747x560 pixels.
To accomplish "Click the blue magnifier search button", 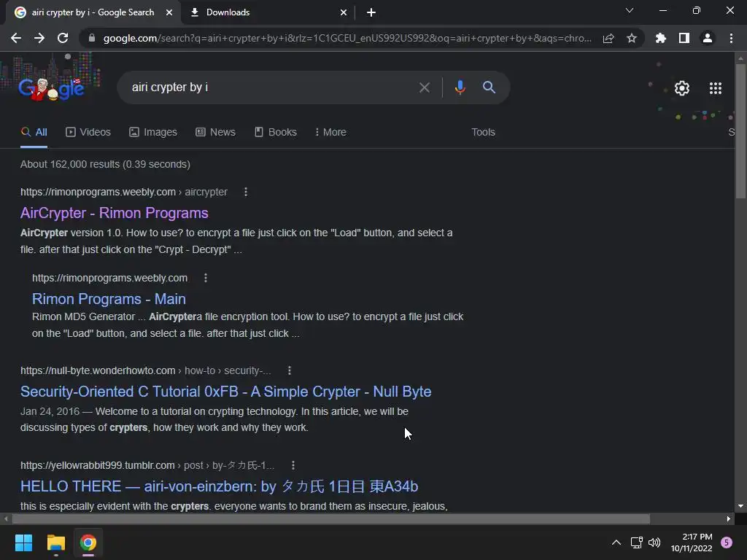I will 489,87.
